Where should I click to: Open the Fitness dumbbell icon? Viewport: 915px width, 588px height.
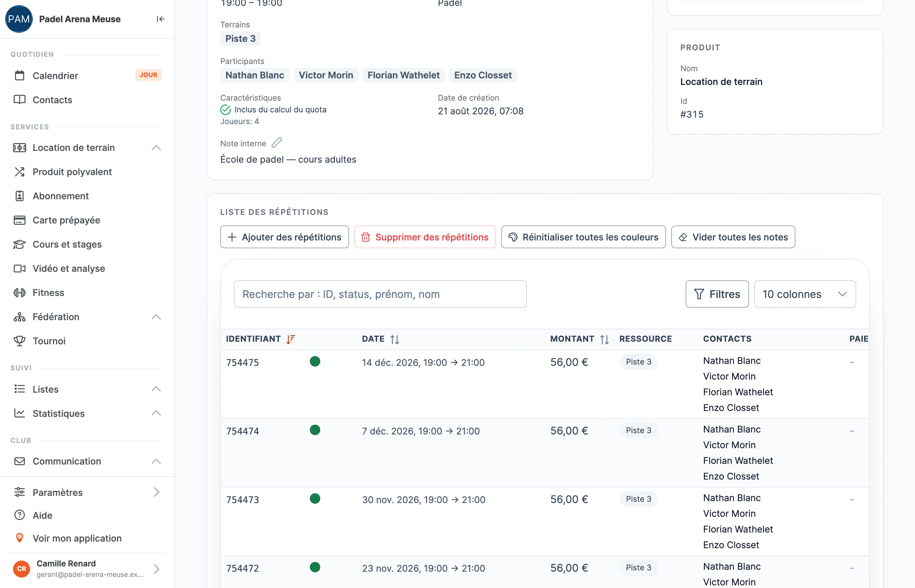20,292
